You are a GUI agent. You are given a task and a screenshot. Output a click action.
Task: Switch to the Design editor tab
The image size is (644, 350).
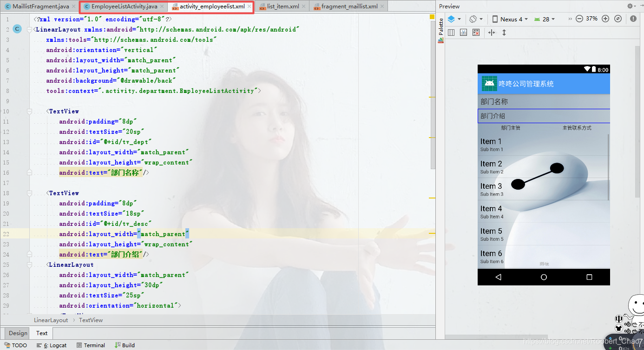tap(18, 333)
